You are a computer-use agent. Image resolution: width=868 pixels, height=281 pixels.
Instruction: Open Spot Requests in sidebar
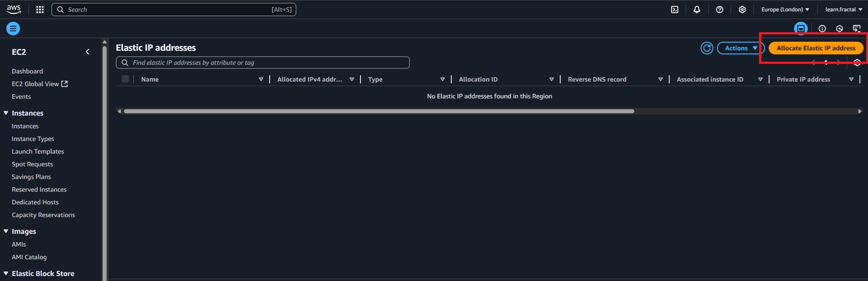32,164
